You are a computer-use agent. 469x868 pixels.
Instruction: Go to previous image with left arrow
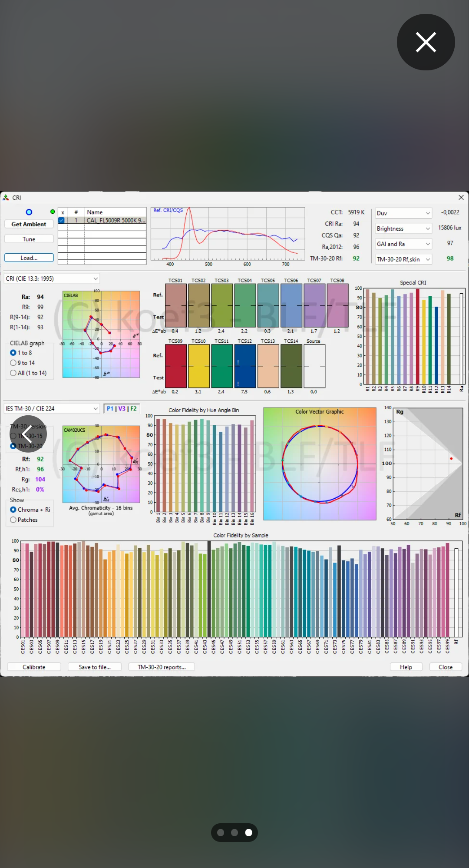coord(28,434)
